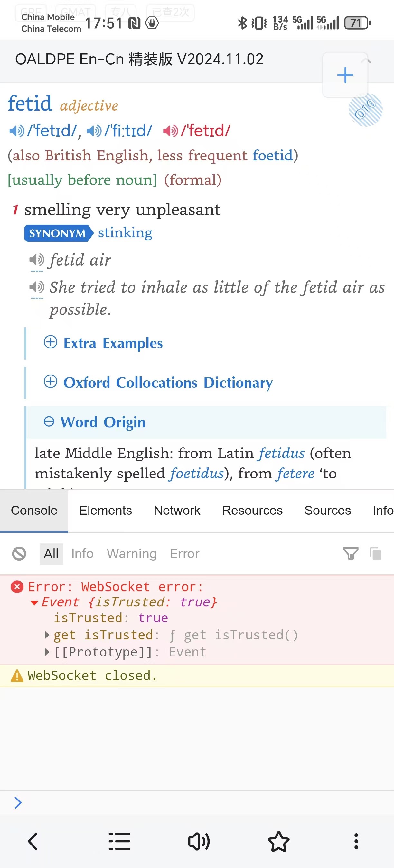Collapse the Word Origin section

(x=95, y=422)
